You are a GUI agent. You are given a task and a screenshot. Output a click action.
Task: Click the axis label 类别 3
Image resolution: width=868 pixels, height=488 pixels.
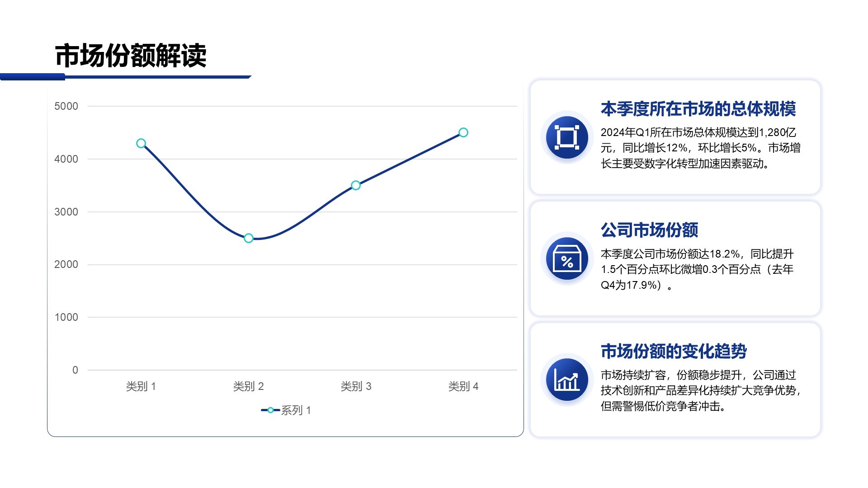pyautogui.click(x=356, y=386)
